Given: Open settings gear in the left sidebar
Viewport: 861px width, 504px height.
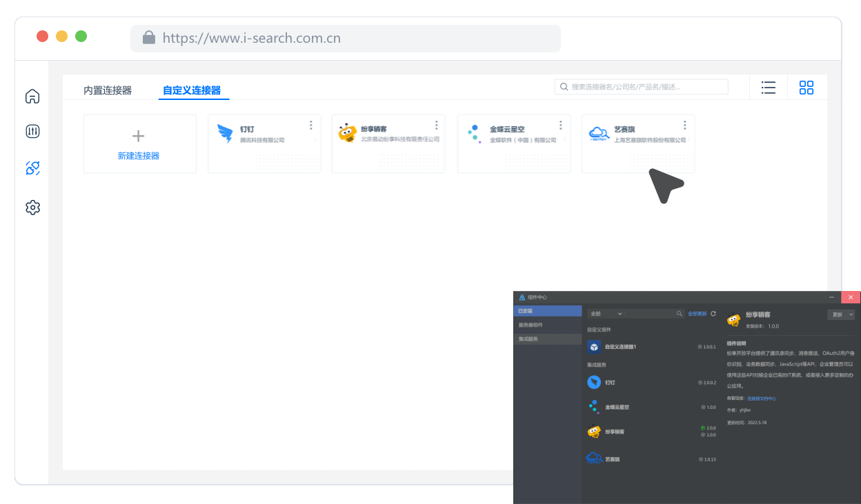Looking at the screenshot, I should click(32, 207).
